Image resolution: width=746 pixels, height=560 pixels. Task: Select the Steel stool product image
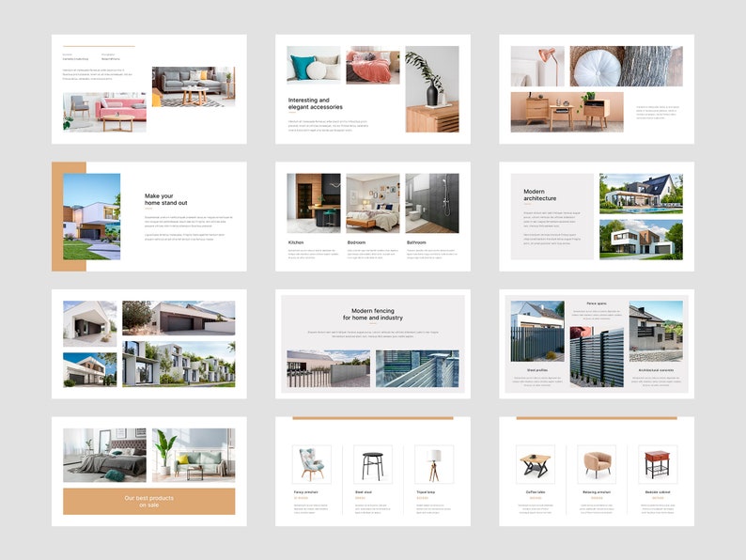point(372,465)
